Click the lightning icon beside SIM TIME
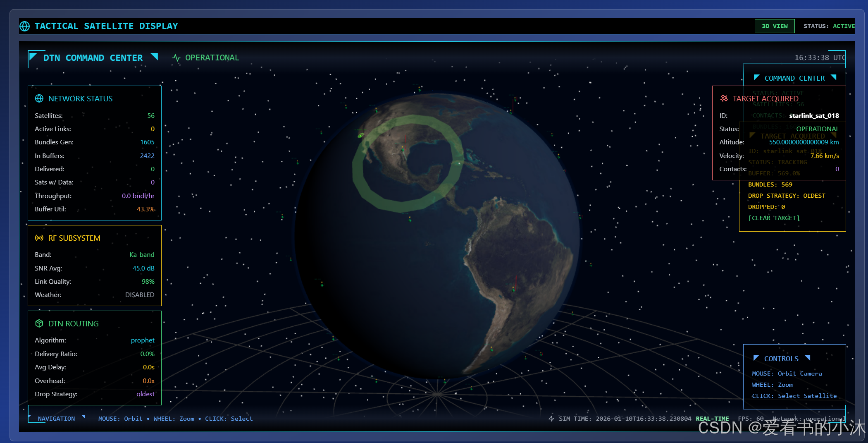Screen dimensions: 868x443 click(551, 419)
